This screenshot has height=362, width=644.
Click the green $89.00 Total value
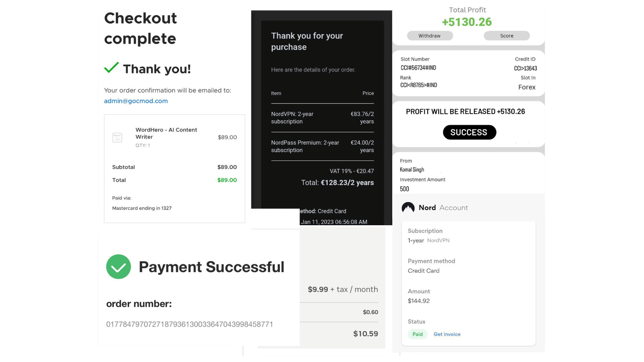coord(227,180)
